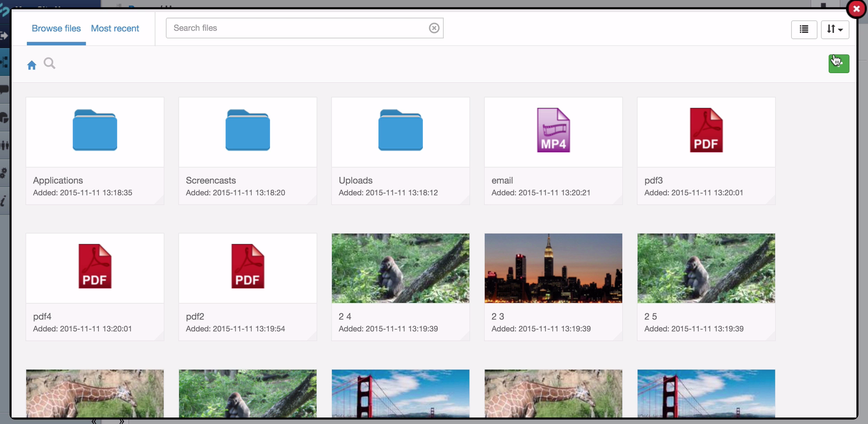Switch to Most recent tab
This screenshot has width=868, height=424.
[x=115, y=28]
